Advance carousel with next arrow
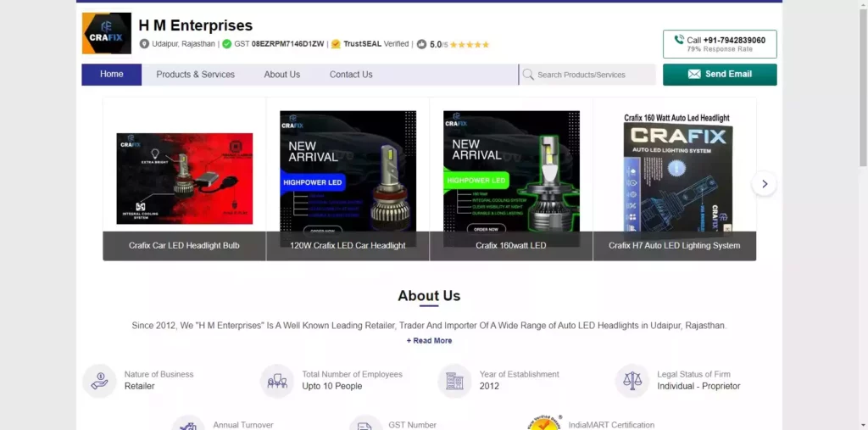 pyautogui.click(x=764, y=184)
